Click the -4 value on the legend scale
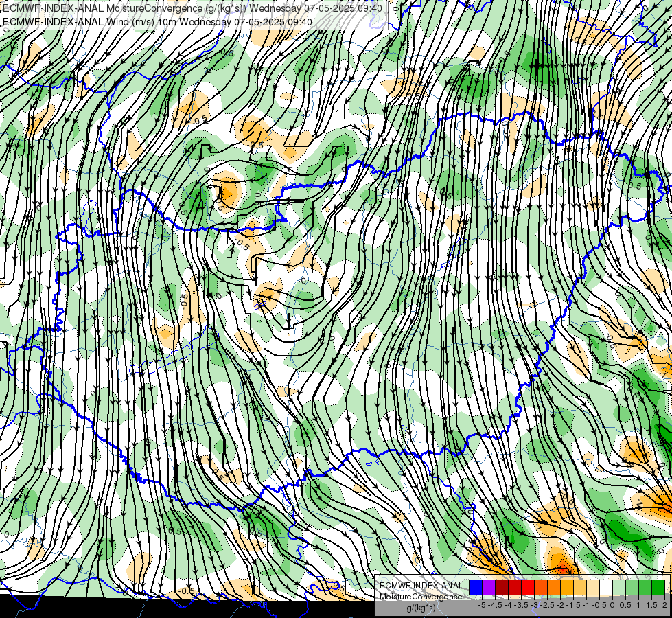 (508, 605)
